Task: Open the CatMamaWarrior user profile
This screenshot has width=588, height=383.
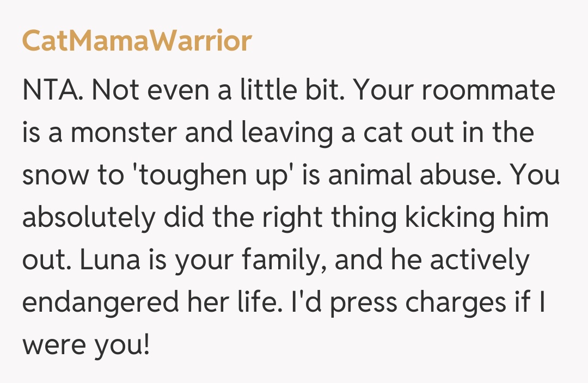Action: pos(137,41)
